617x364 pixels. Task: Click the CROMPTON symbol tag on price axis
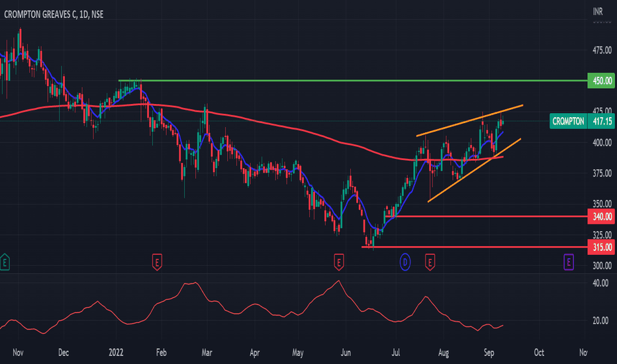point(568,121)
